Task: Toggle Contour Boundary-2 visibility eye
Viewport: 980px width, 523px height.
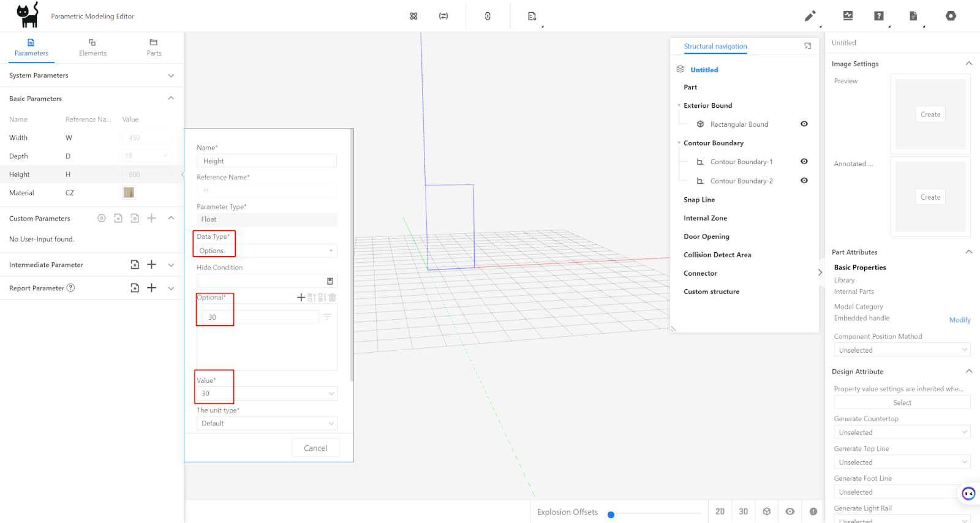Action: point(804,181)
